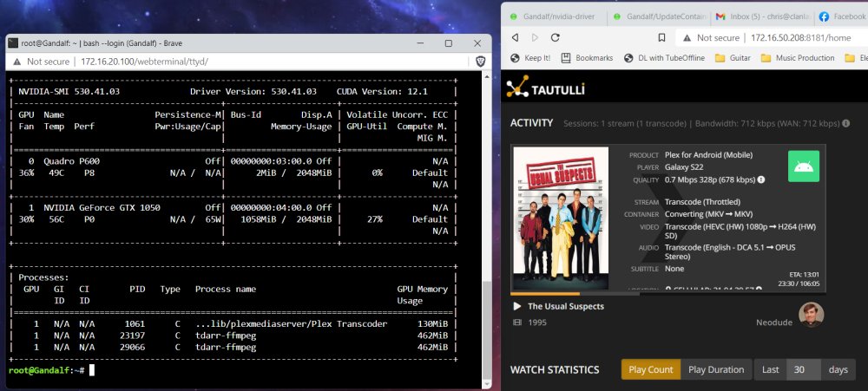Click The Usual Suspects poster thumbnail
Screen dimensions: 868x391
point(561,218)
